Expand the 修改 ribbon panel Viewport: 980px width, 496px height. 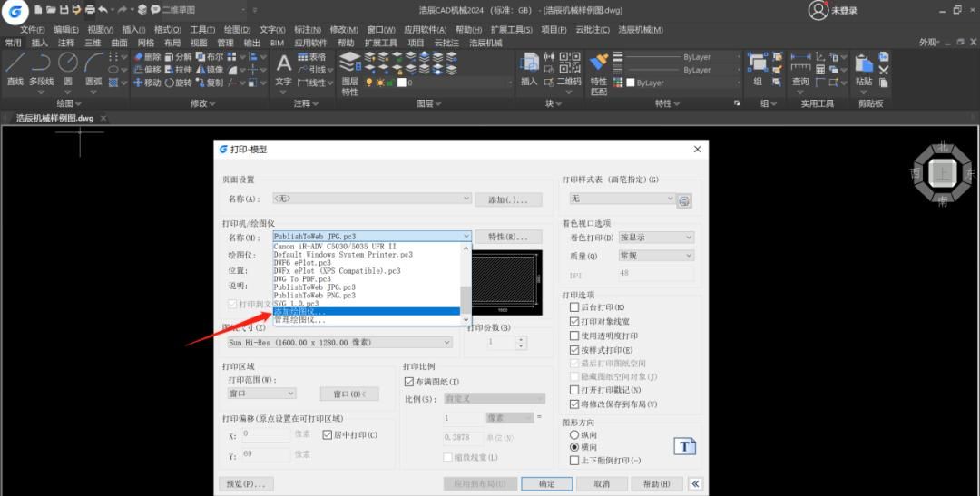point(203,103)
